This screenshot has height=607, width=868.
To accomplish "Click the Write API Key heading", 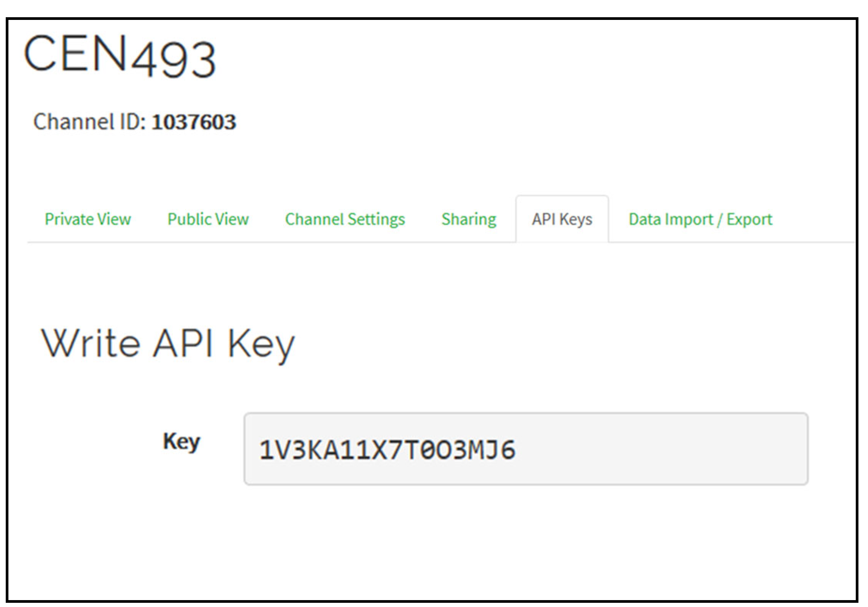I will [168, 343].
